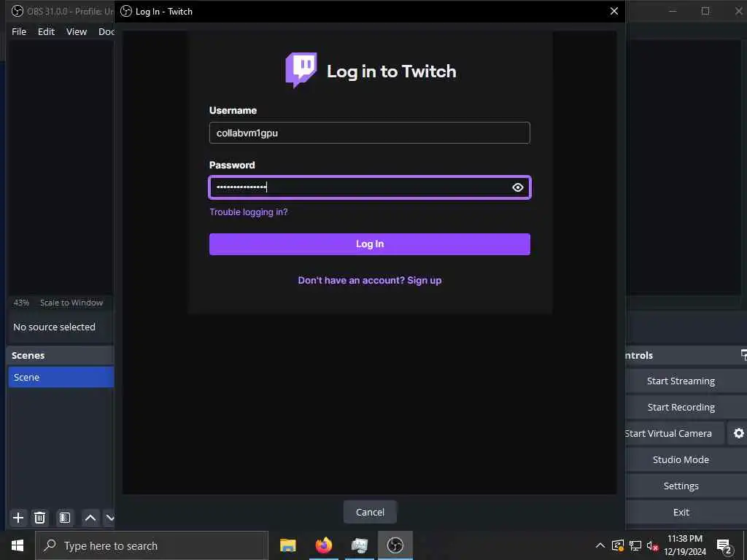Click Start Virtual Camera button
The width and height of the screenshot is (747, 560).
point(674,433)
